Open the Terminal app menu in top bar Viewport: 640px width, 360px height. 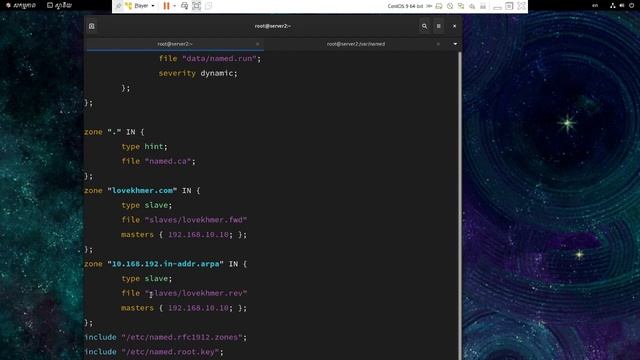[x=59, y=5]
